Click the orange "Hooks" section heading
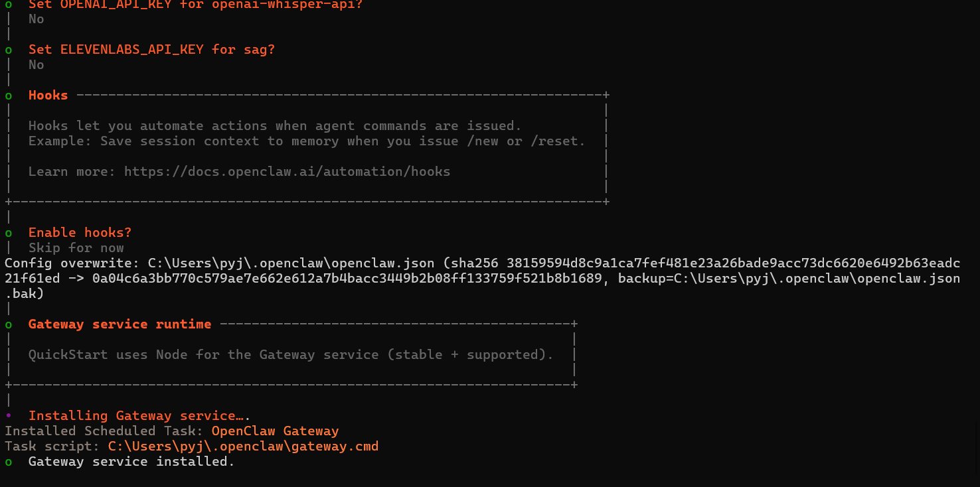 [48, 96]
